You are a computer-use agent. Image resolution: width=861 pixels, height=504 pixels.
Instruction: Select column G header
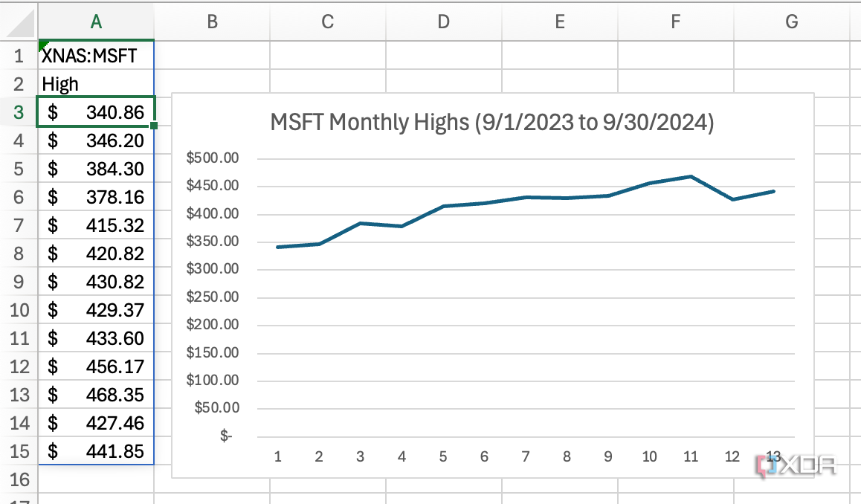pos(790,22)
